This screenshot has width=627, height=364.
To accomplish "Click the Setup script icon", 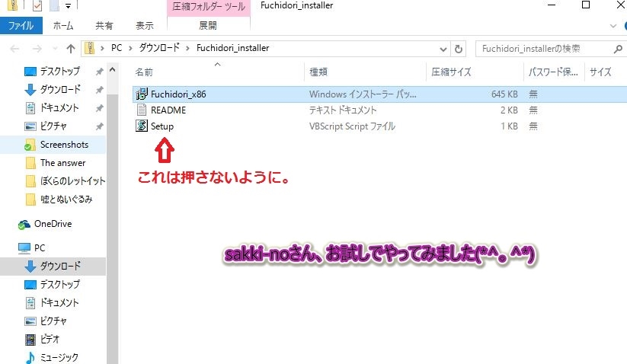I will point(142,126).
